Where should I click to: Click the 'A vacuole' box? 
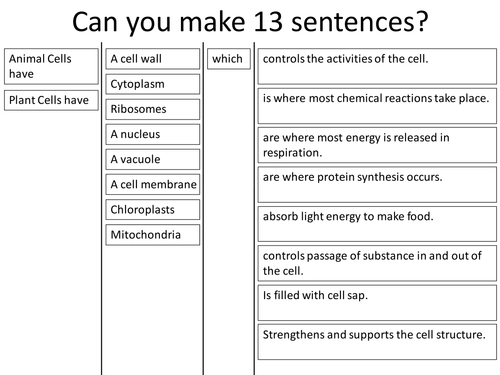(153, 159)
